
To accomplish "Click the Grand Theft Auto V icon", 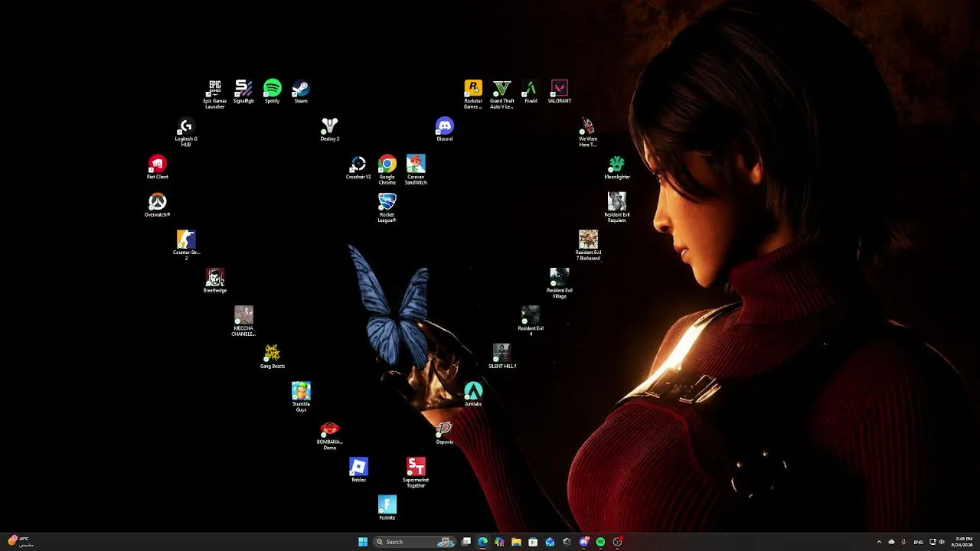I will [502, 93].
